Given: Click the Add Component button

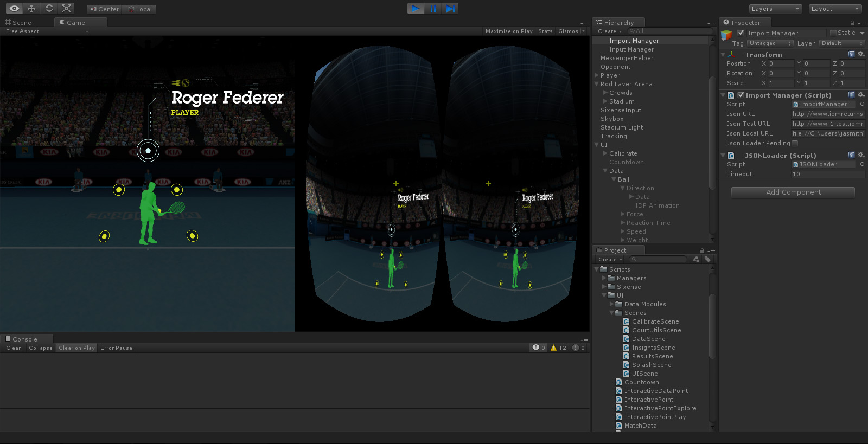Looking at the screenshot, I should click(x=793, y=192).
